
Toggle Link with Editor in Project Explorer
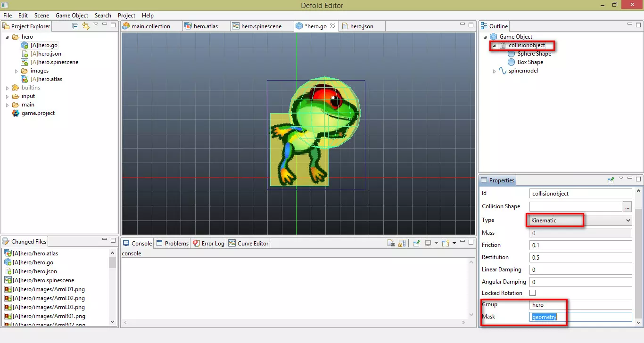(85, 26)
